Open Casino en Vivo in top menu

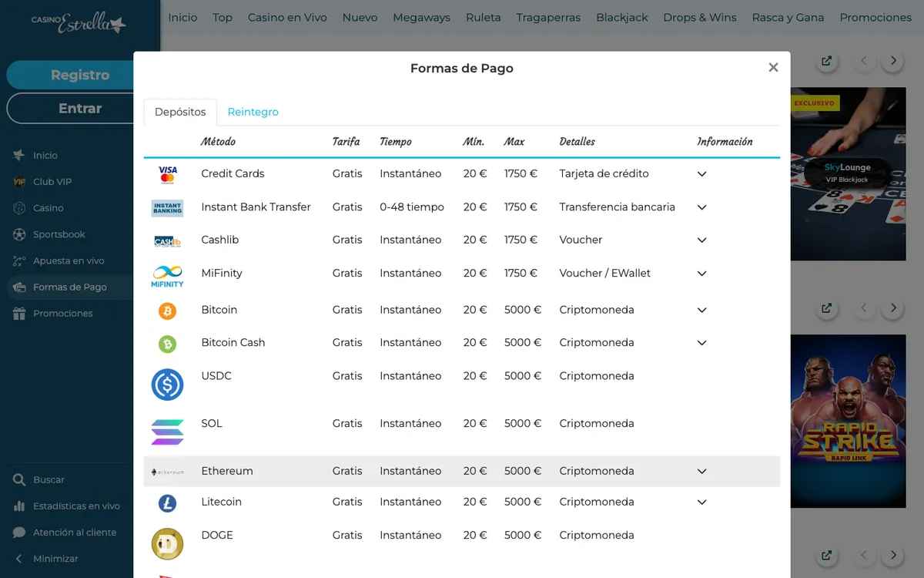point(287,17)
